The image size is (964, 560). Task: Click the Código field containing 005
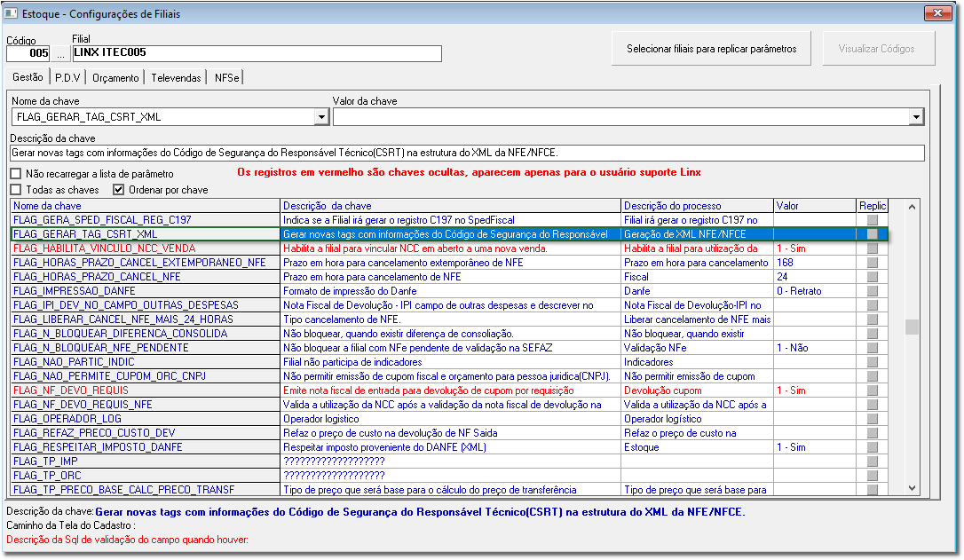[x=28, y=53]
